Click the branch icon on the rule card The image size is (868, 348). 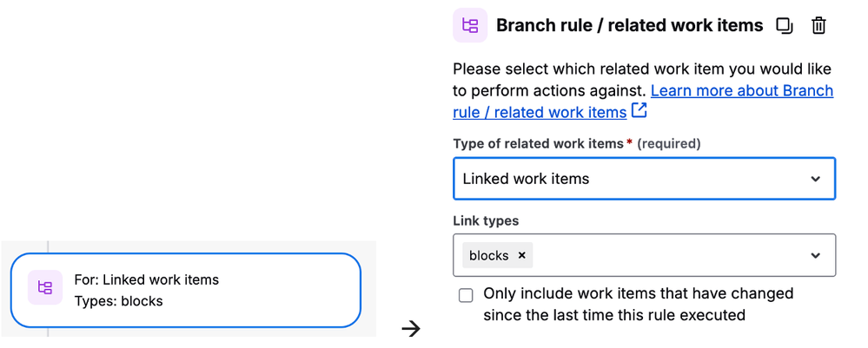45,288
